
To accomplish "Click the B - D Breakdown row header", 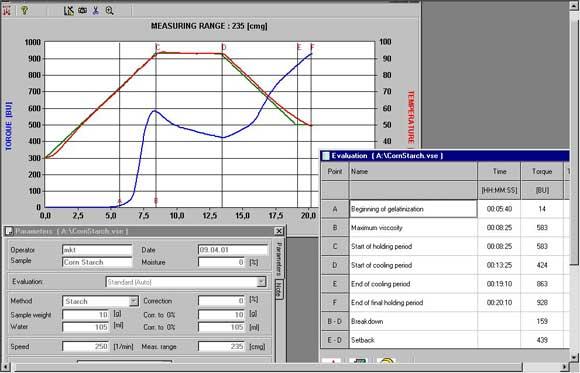I will (335, 321).
